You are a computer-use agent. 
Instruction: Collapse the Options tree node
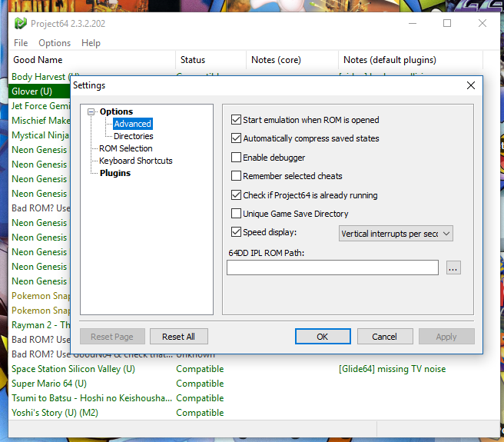(91, 111)
